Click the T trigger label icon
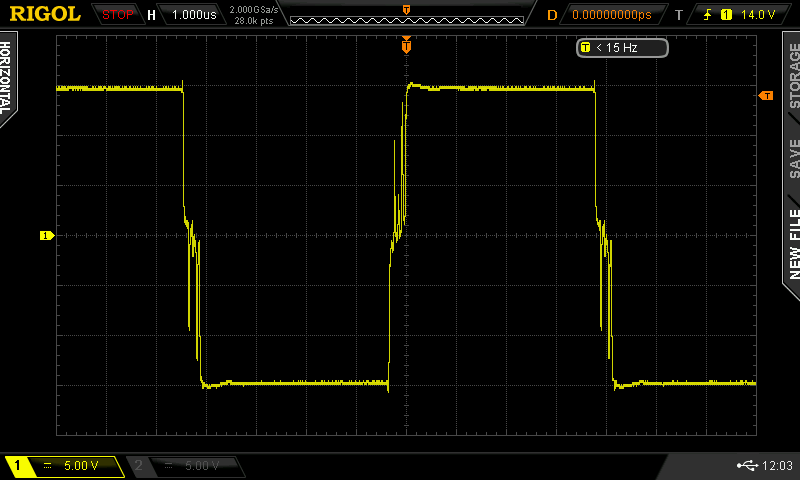 pos(679,15)
